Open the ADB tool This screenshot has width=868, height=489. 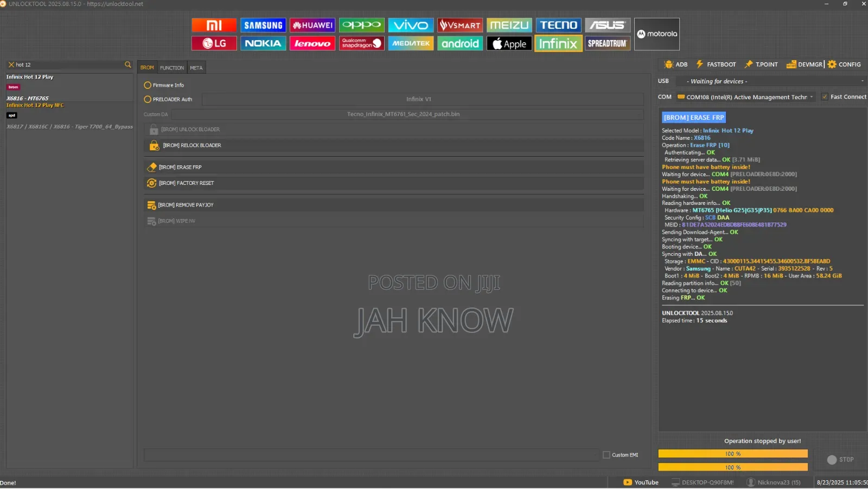[x=676, y=65]
